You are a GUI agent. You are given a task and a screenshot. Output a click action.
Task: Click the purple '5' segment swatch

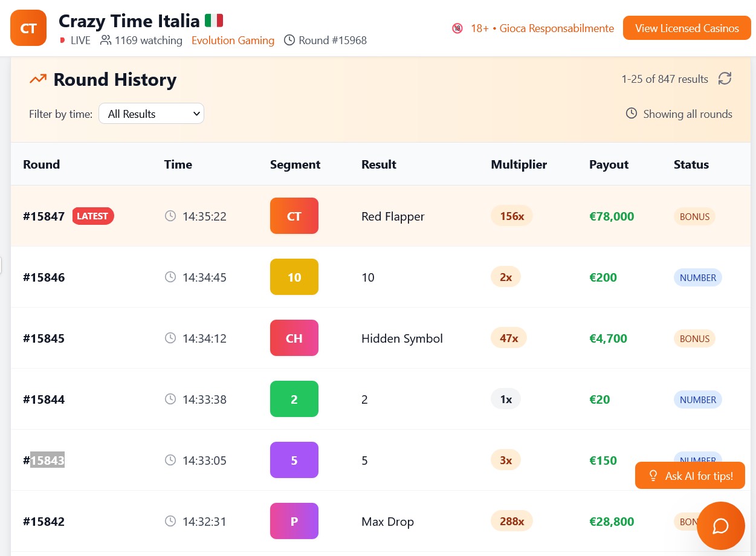click(294, 460)
